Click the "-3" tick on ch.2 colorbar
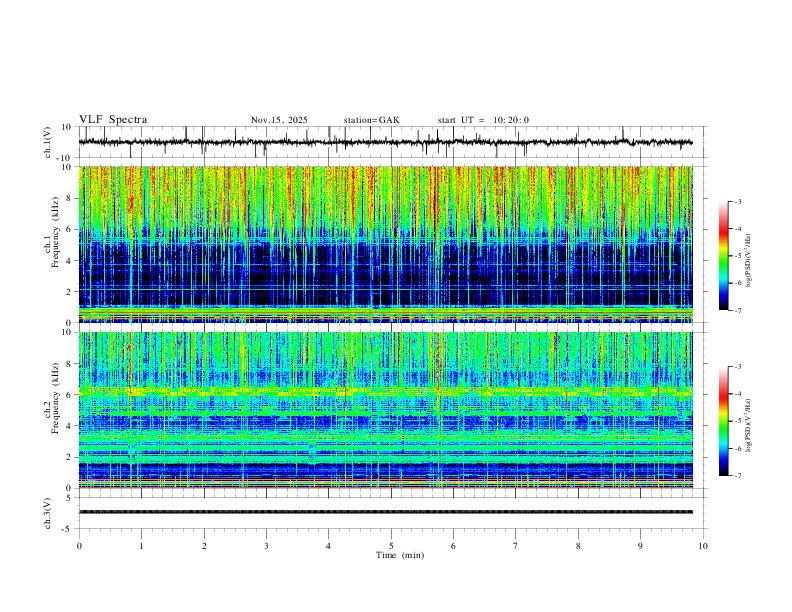The image size is (792, 612). (738, 367)
